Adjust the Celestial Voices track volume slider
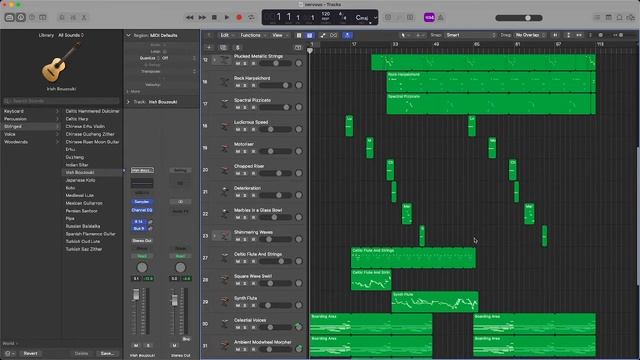 click(276, 327)
